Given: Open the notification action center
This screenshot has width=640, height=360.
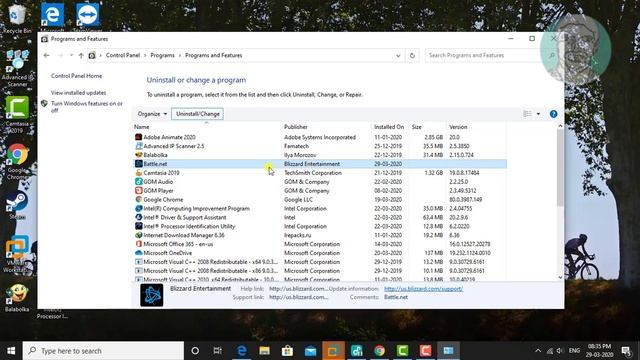Looking at the screenshot, I should pyautogui.click(x=626, y=351).
